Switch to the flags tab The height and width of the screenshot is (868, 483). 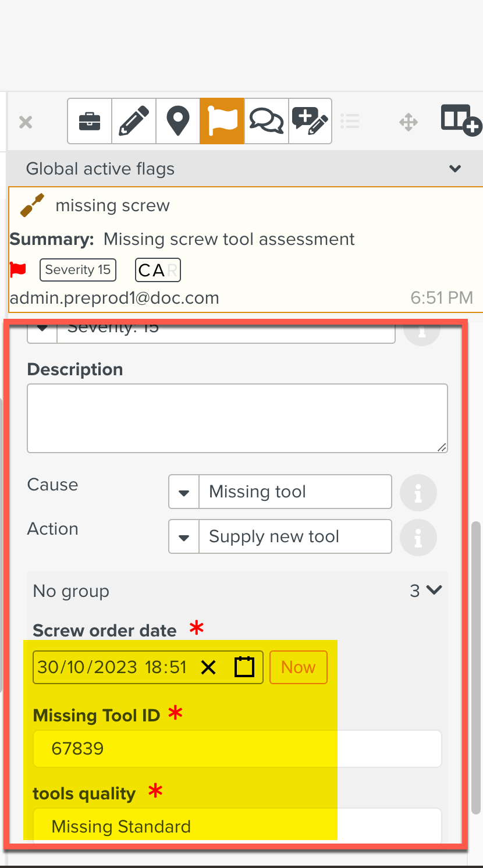point(222,121)
